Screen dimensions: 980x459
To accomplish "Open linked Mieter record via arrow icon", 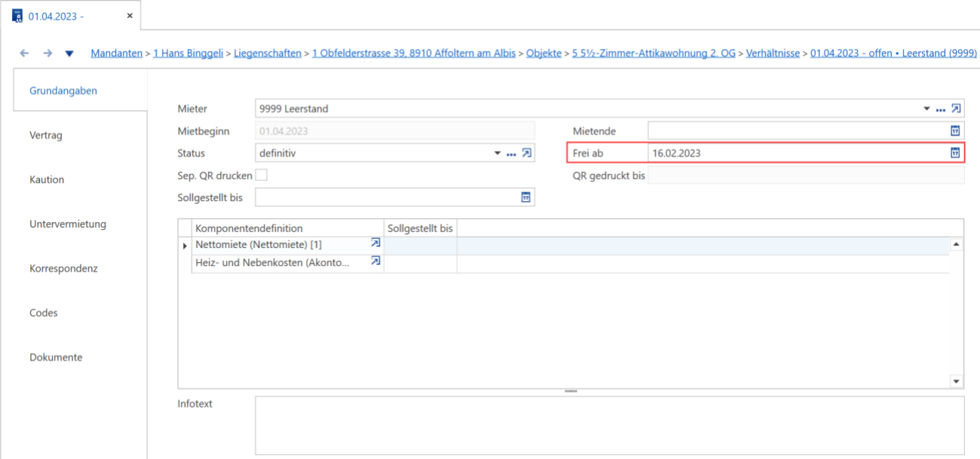I will 957,109.
